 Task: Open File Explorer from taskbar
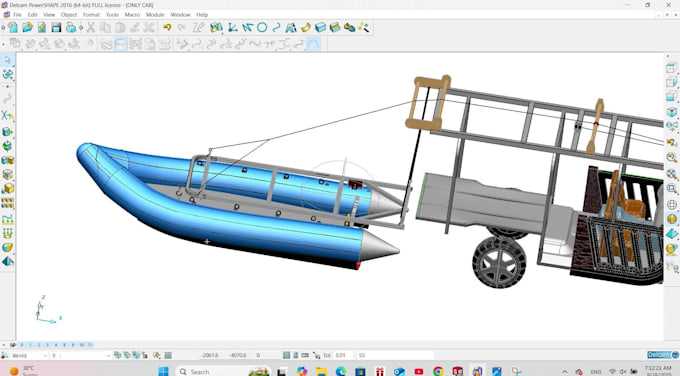[321, 372]
